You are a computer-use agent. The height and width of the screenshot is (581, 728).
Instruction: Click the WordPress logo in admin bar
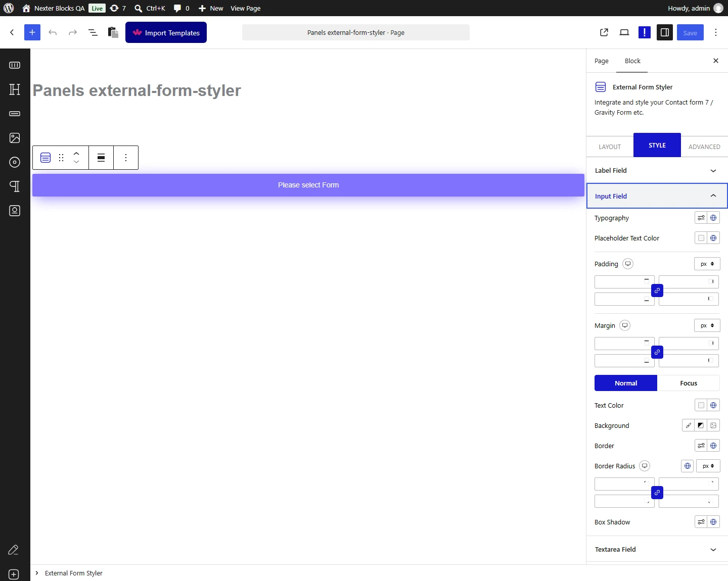click(9, 8)
